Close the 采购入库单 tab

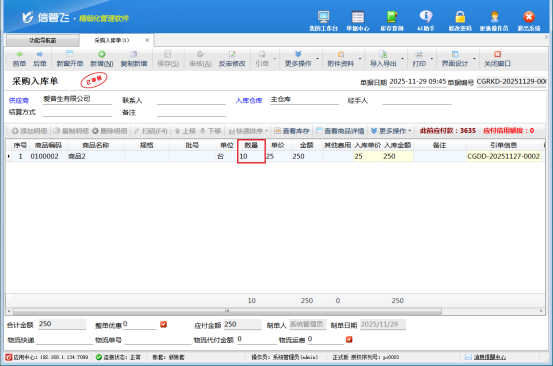click(147, 40)
